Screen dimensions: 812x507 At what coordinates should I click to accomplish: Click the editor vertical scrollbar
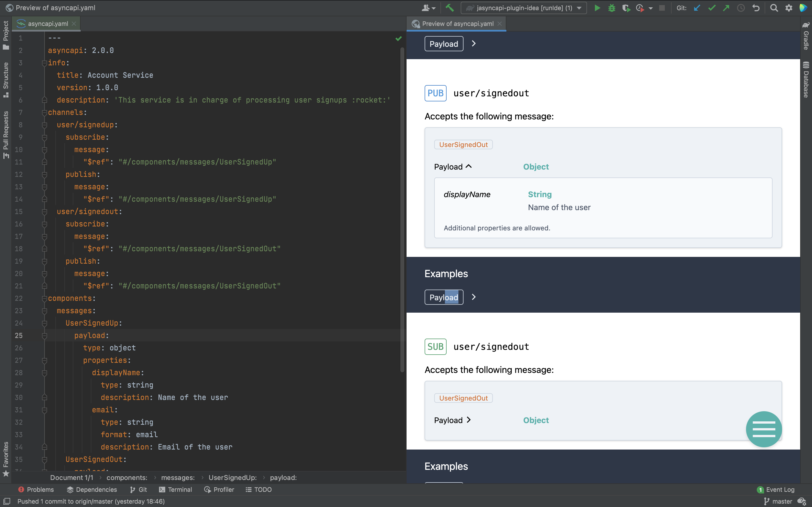(402, 208)
